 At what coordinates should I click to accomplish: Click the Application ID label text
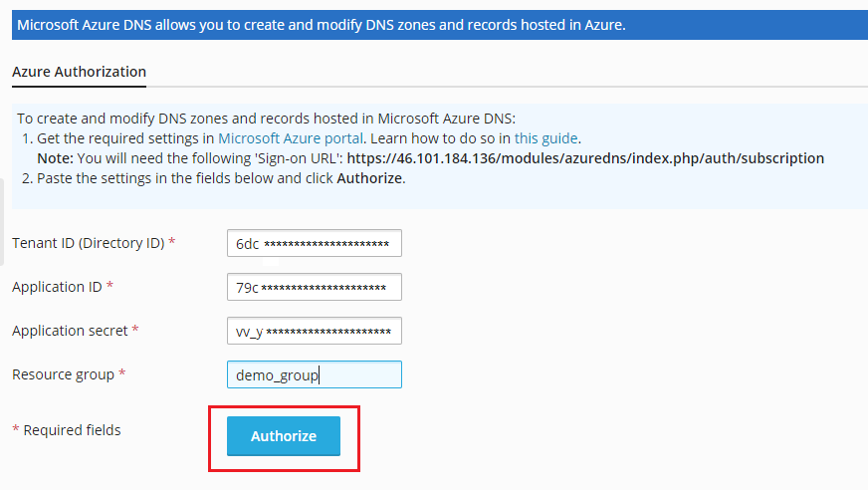57,287
